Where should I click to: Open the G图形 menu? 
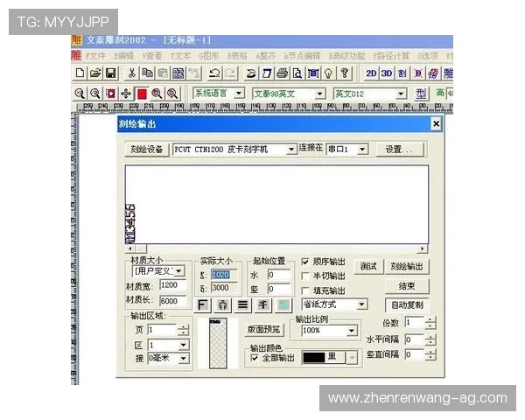point(208,56)
